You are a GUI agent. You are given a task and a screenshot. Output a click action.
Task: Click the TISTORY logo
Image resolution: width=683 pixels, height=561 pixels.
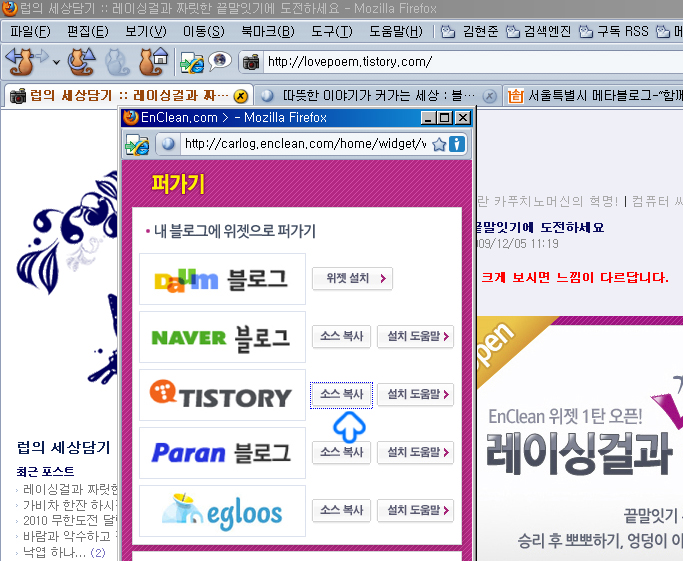click(222, 395)
